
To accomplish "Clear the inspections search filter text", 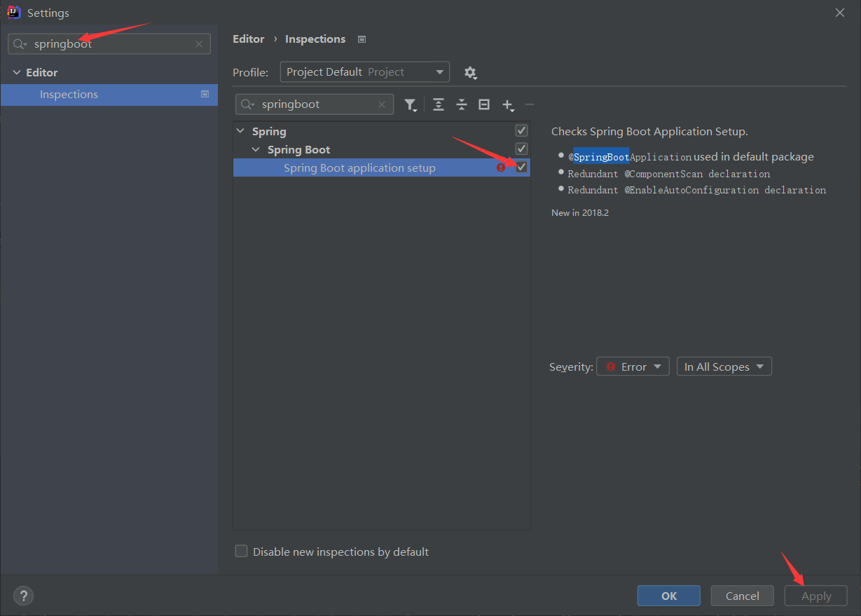I will 382,104.
